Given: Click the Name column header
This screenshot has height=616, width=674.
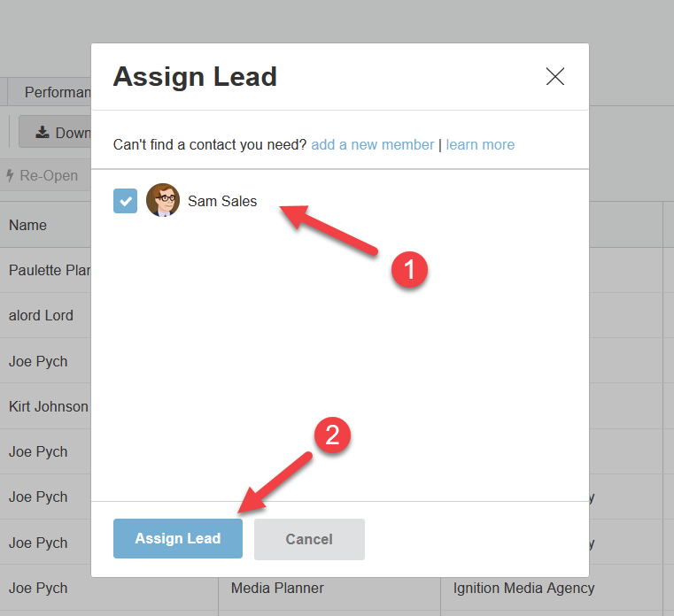Looking at the screenshot, I should tap(28, 225).
